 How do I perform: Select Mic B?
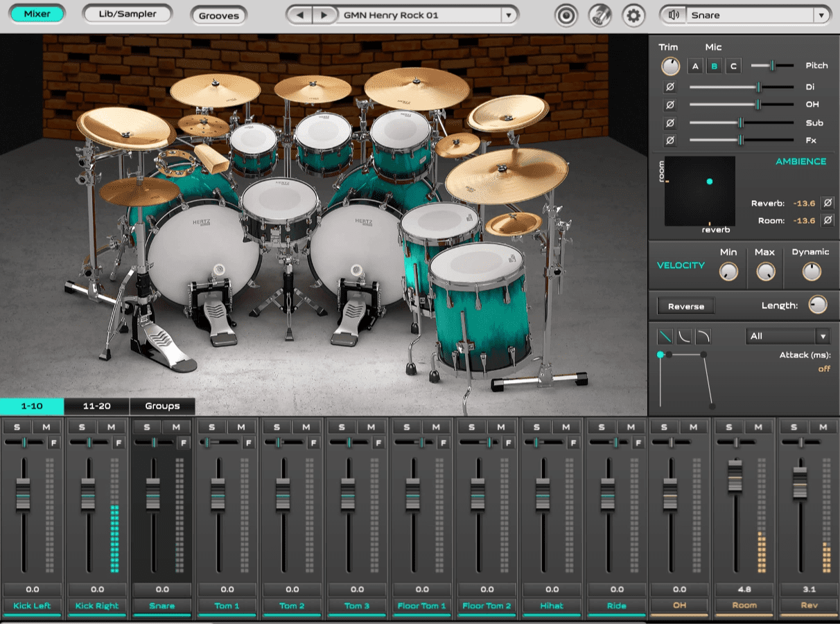pos(714,66)
